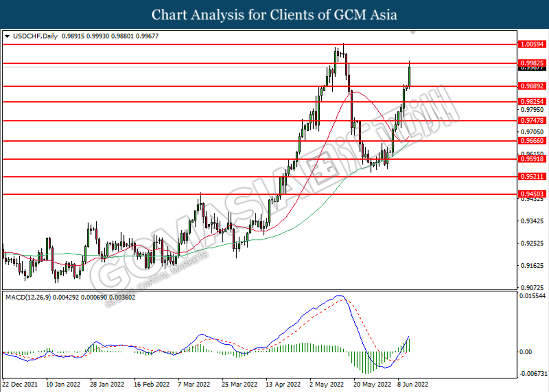Select the chart shift marker triangle at top
The height and width of the screenshot is (392, 549).
pyautogui.click(x=413, y=33)
